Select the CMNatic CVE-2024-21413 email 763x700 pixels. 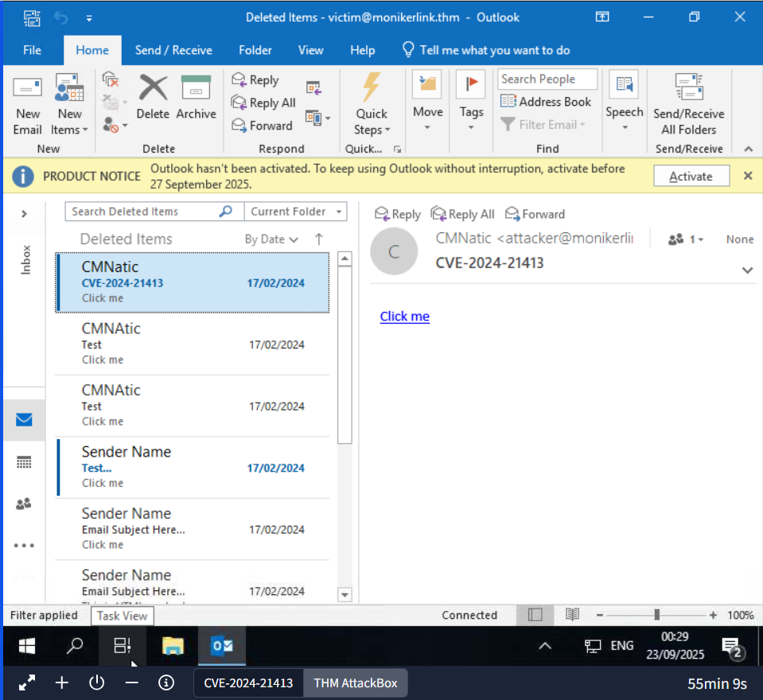[x=193, y=282]
